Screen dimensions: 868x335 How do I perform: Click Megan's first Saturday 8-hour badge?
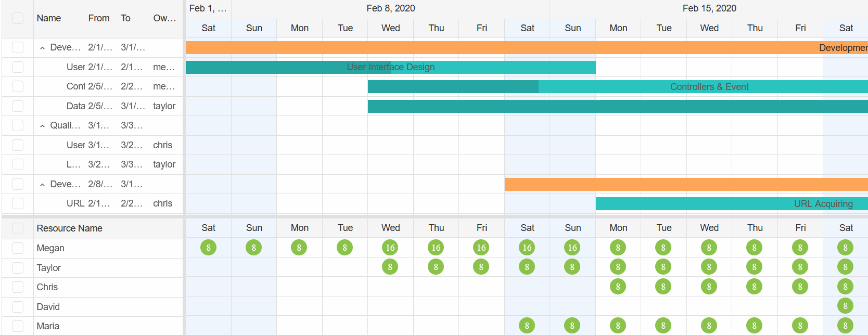coord(208,248)
